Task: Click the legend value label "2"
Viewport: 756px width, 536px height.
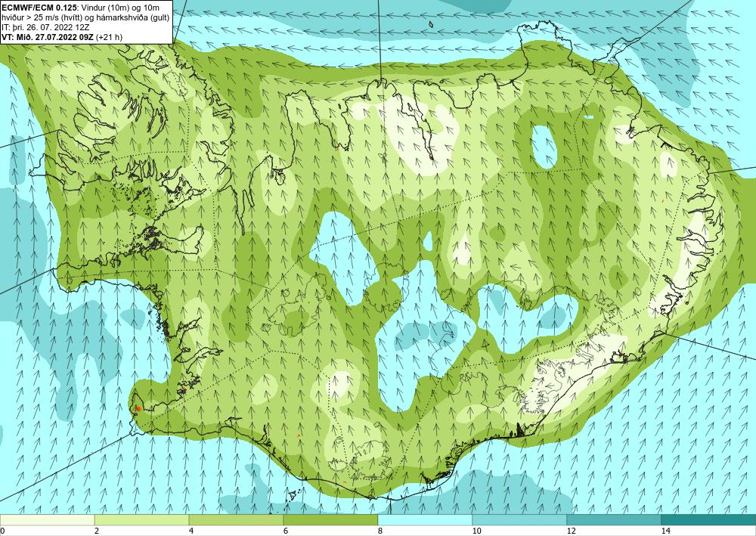Action: 97,531
